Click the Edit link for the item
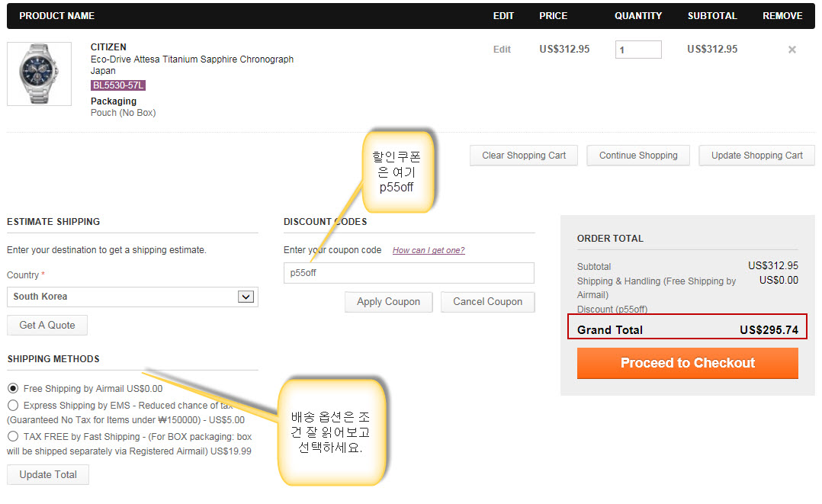The width and height of the screenshot is (822, 504). (502, 50)
